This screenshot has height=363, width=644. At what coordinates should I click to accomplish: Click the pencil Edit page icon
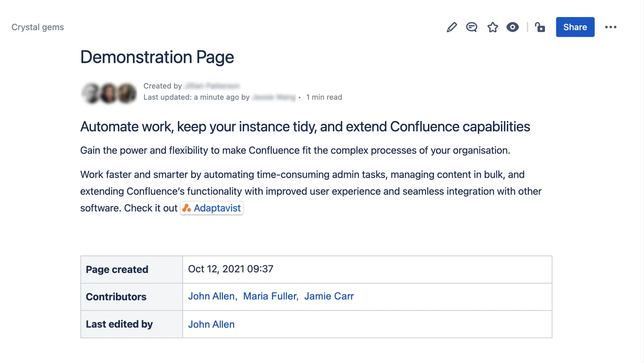coord(452,27)
